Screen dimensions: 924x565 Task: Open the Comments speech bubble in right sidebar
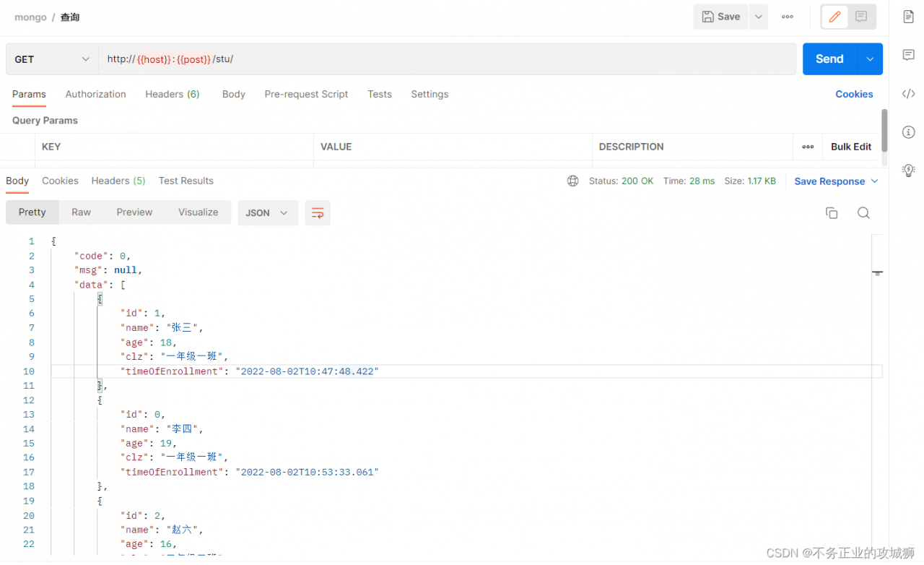909,55
